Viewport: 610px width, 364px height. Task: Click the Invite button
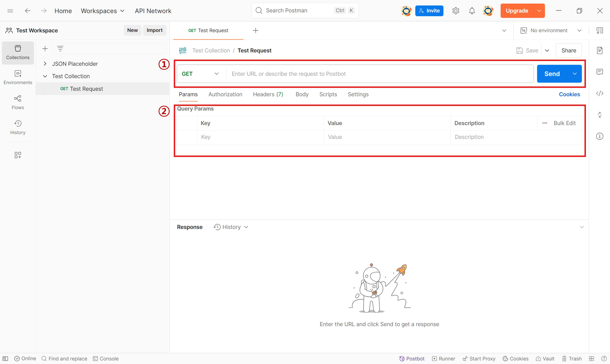pos(429,11)
